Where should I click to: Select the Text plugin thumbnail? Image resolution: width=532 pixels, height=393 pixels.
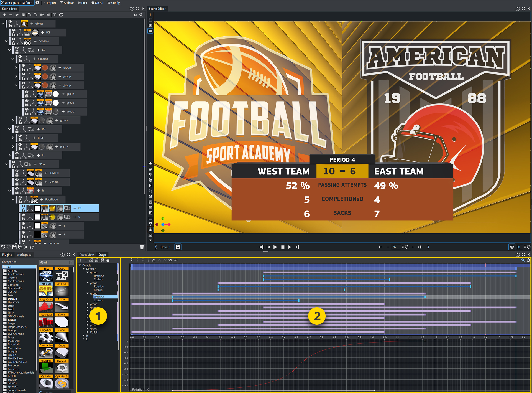[46, 274]
